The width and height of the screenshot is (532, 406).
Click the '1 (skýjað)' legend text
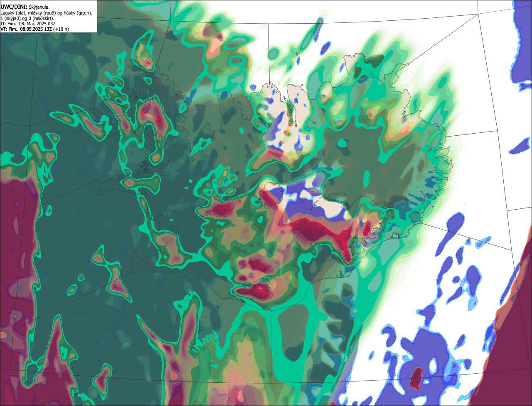(11, 18)
